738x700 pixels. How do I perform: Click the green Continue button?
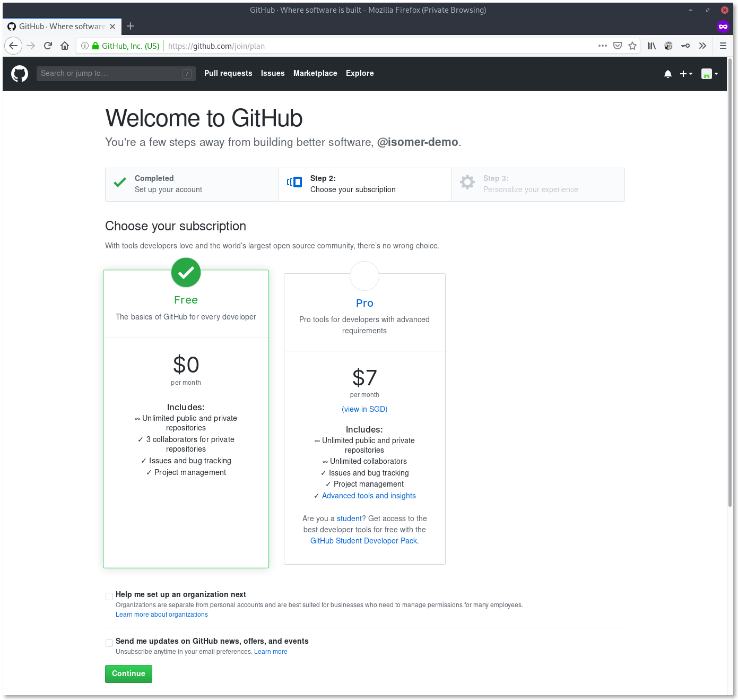(x=128, y=674)
